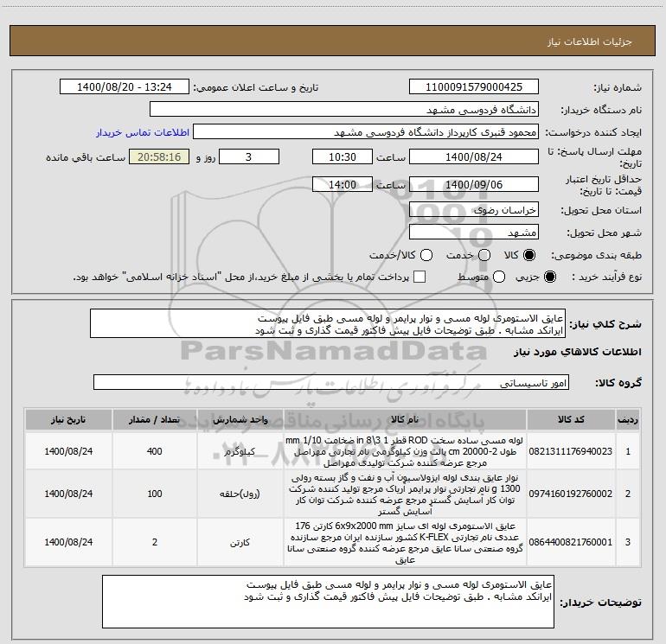This screenshot has height=644, width=666.
Task: Select the کالا radio button
Action: pos(529,255)
